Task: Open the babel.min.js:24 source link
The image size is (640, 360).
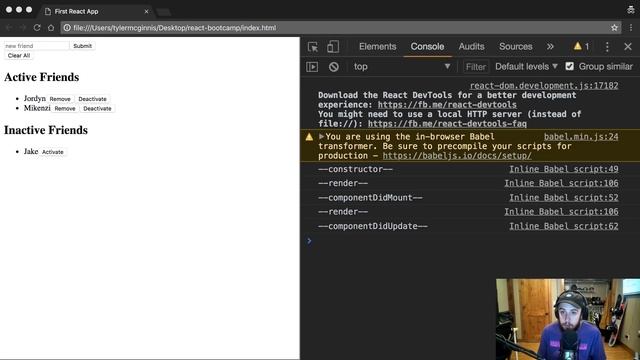Action: tap(581, 137)
